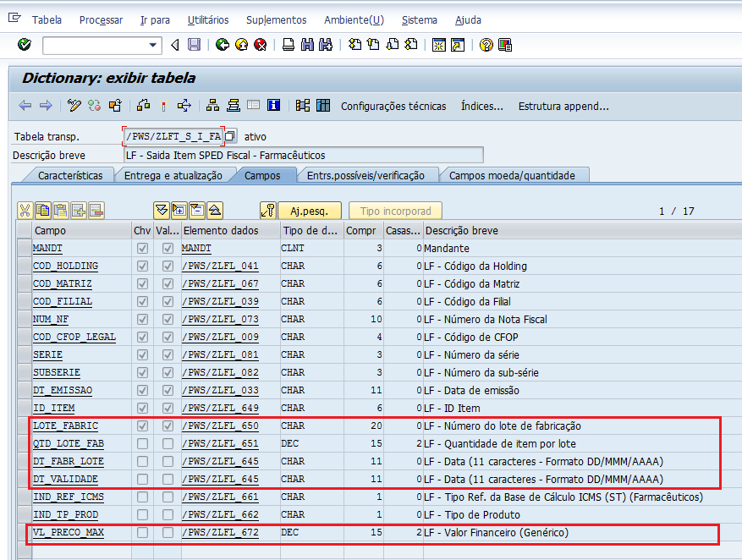Click the key Foreign keys icon
The height and width of the screenshot is (560, 742).
[x=267, y=211]
